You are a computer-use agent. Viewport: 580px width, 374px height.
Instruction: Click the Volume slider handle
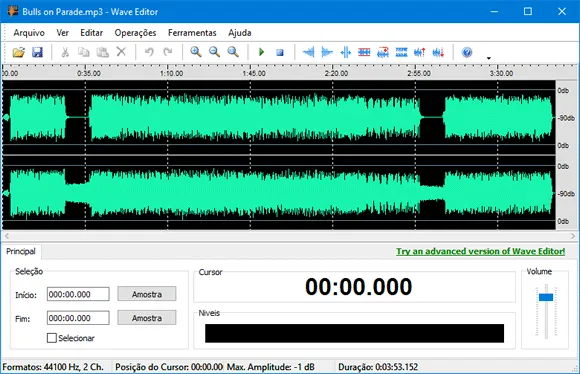coord(546,297)
